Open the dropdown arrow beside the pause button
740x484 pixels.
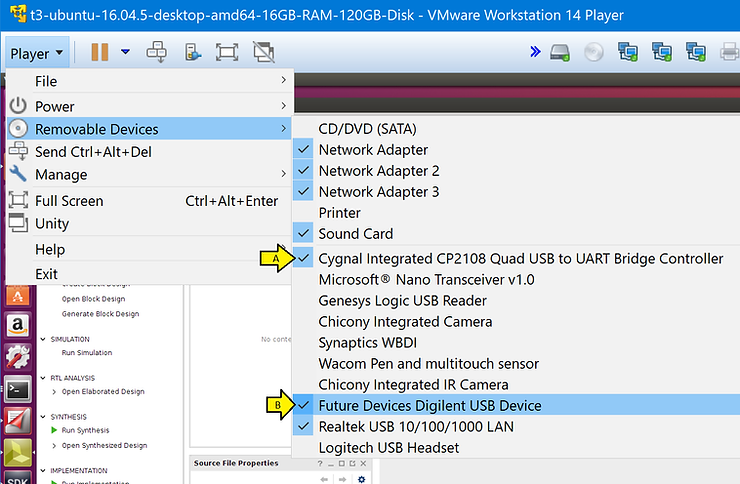(125, 52)
